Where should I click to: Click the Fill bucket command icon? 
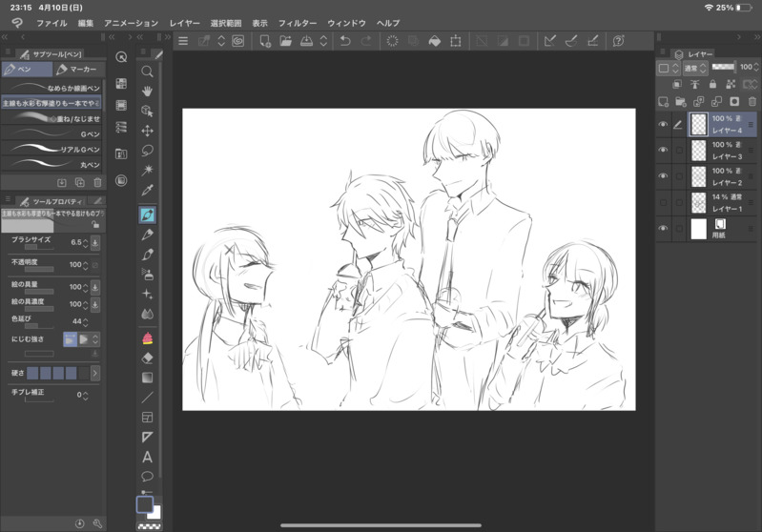(435, 41)
